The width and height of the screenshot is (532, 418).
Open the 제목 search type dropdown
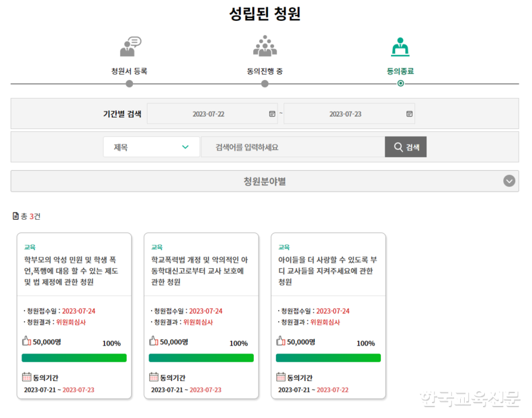(151, 147)
